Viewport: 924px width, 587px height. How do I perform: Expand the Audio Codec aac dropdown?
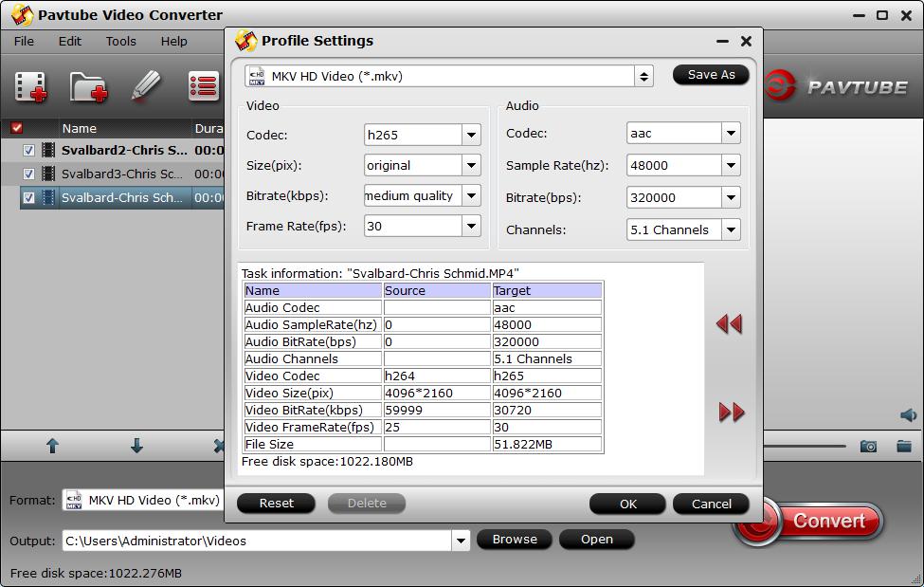click(x=731, y=134)
